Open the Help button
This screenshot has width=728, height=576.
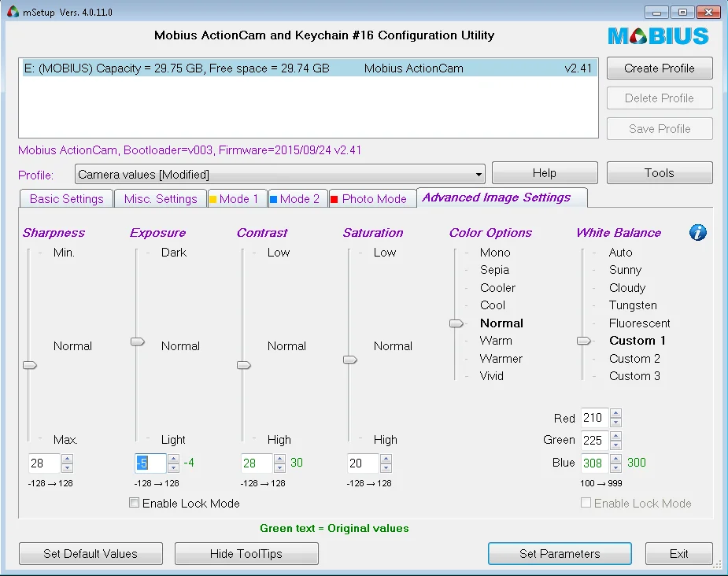click(x=545, y=172)
